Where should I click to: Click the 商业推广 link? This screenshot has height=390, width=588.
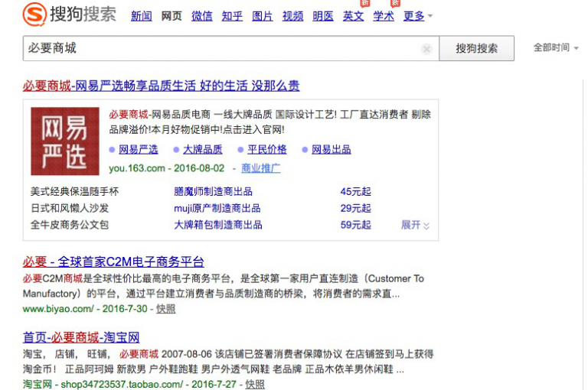(x=260, y=168)
